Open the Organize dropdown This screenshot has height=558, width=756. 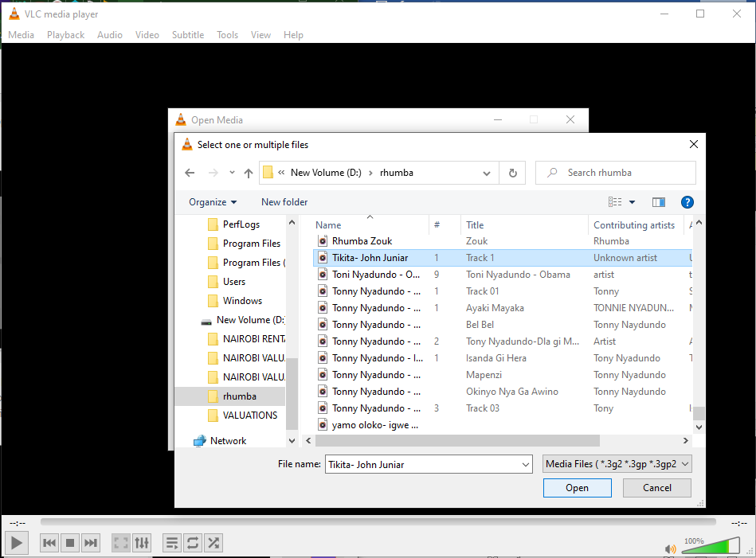(213, 202)
